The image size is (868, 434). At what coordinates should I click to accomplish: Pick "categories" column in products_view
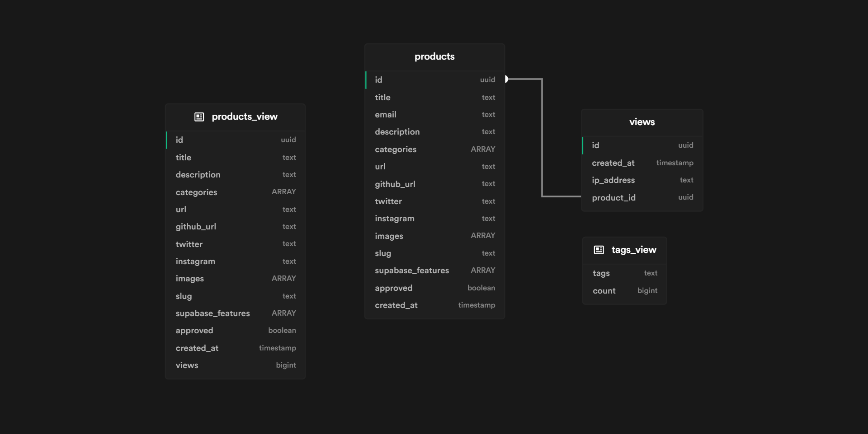coord(235,192)
